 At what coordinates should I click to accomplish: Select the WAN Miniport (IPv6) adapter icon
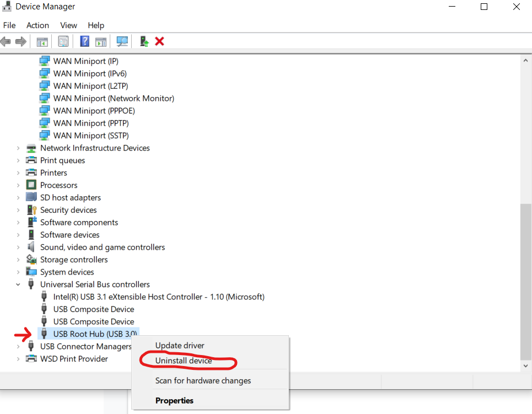pyautogui.click(x=45, y=73)
